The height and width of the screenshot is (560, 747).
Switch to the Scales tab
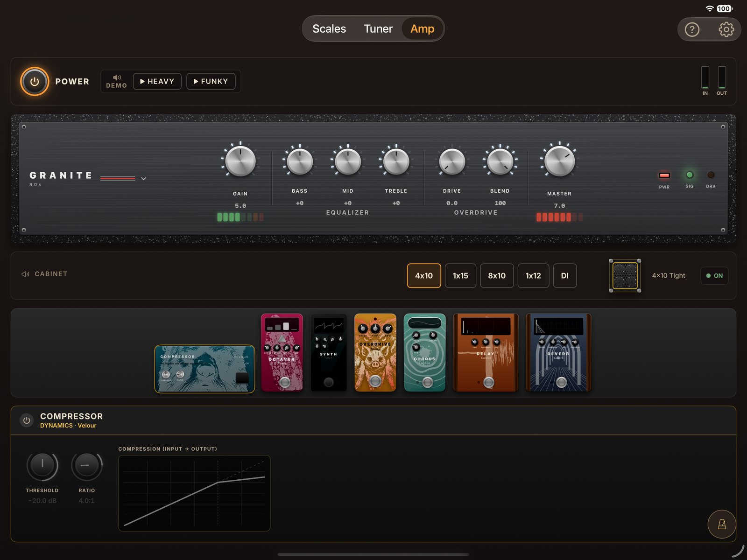(x=329, y=29)
